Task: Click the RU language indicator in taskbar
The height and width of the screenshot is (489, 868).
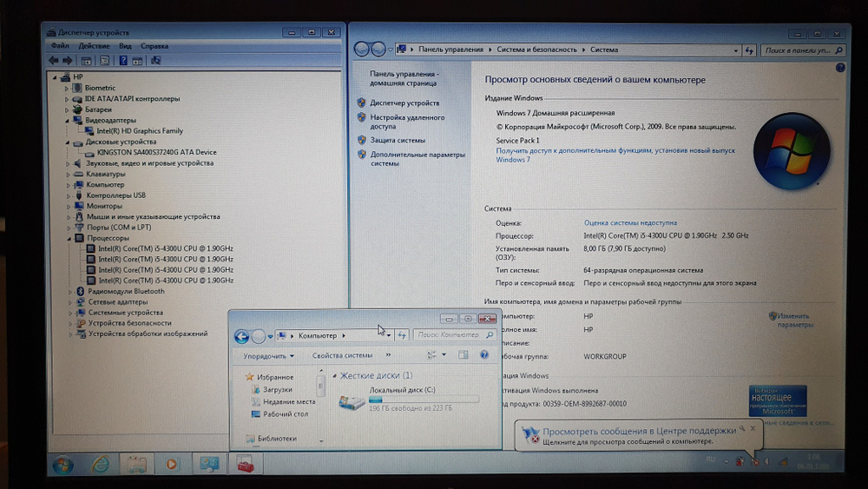Action: pos(710,459)
